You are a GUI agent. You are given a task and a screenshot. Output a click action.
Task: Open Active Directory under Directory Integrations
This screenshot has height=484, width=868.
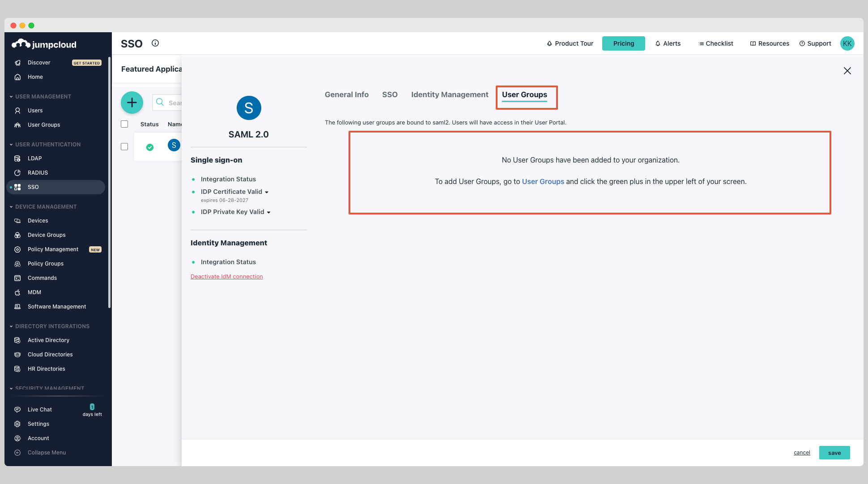[48, 340]
